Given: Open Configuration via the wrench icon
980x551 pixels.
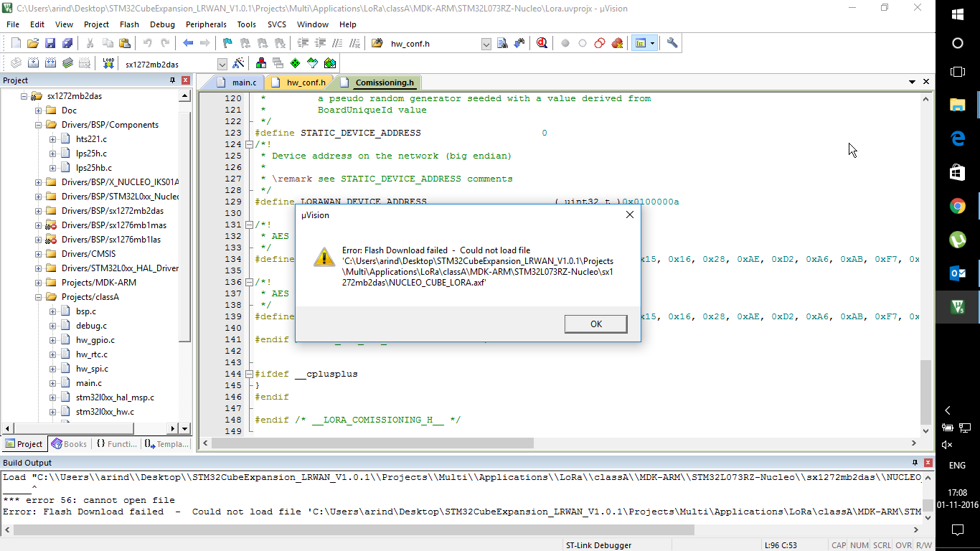Looking at the screenshot, I should click(672, 43).
